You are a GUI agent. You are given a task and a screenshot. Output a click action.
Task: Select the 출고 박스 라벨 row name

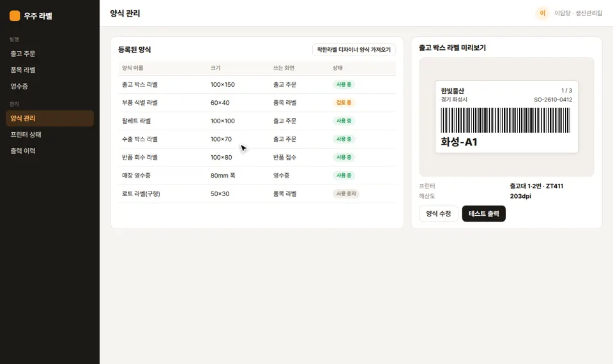(140, 84)
